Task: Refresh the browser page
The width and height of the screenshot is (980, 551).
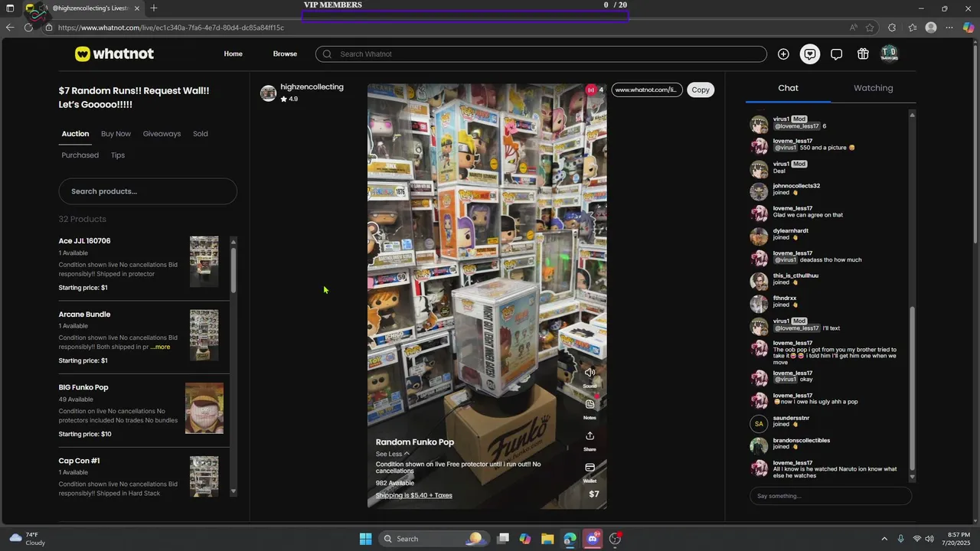Action: pos(28,28)
